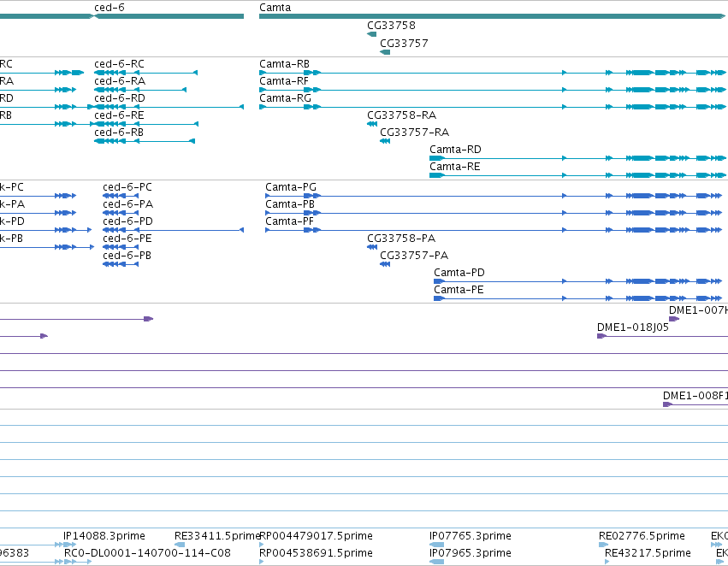
Task: Click the ced-6-PB protein label
Action: [127, 256]
